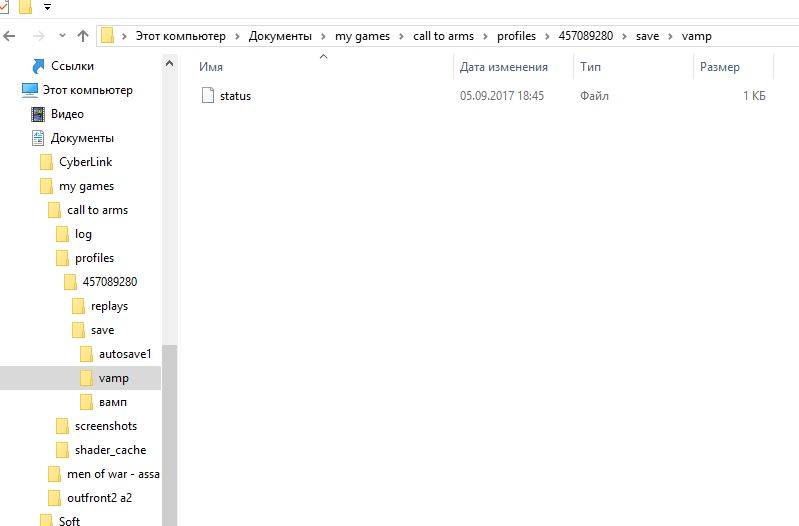Select "457089280" breadcrumb in address bar
The height and width of the screenshot is (526, 799).
pos(586,36)
